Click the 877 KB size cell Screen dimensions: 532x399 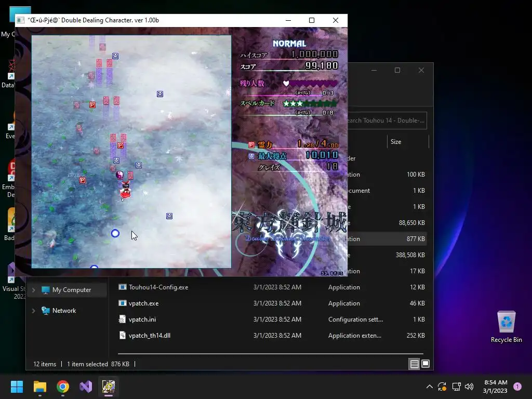(416, 239)
